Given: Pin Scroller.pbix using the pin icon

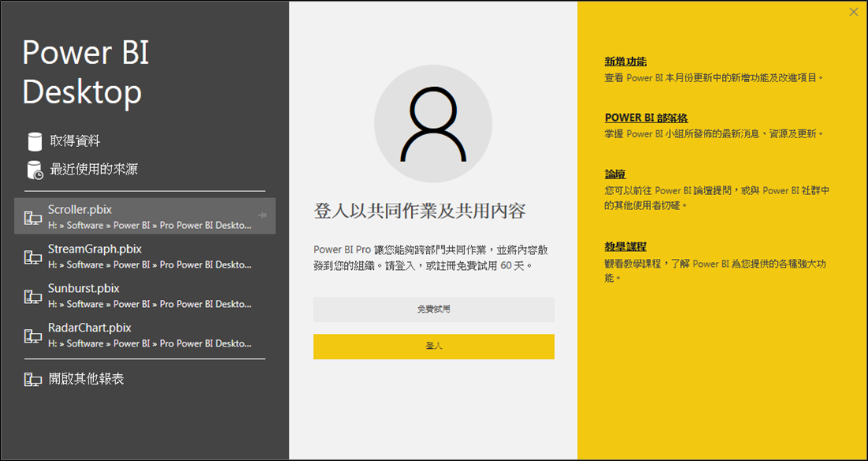Looking at the screenshot, I should (x=262, y=214).
